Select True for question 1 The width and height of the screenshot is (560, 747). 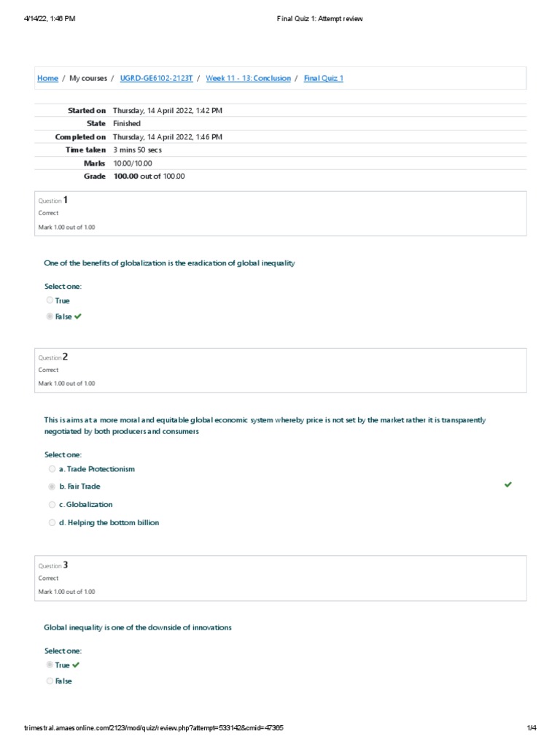[50, 301]
